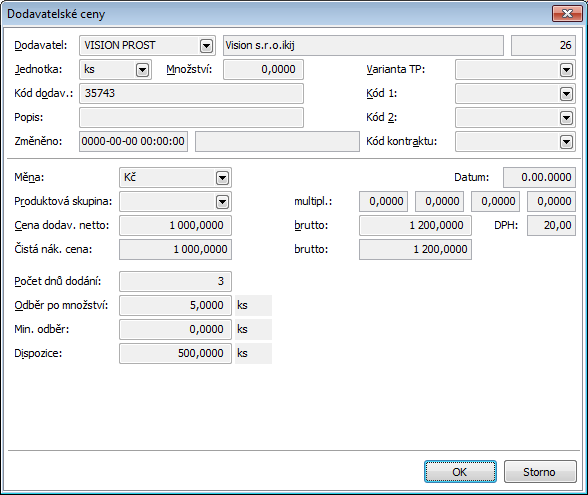Click the Dodavatel label
The width and height of the screenshot is (588, 495).
pyautogui.click(x=41, y=45)
